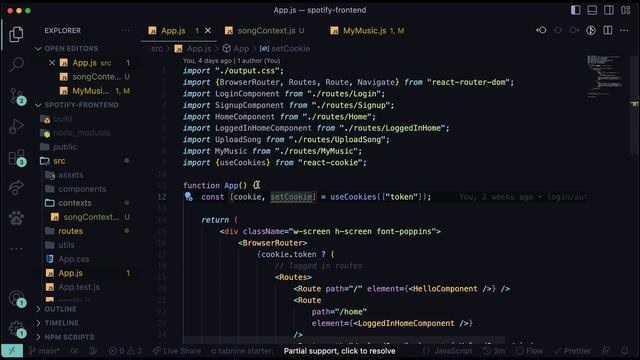This screenshot has height=360, width=640.
Task: Open the Search view in activity bar
Action: click(x=16, y=64)
